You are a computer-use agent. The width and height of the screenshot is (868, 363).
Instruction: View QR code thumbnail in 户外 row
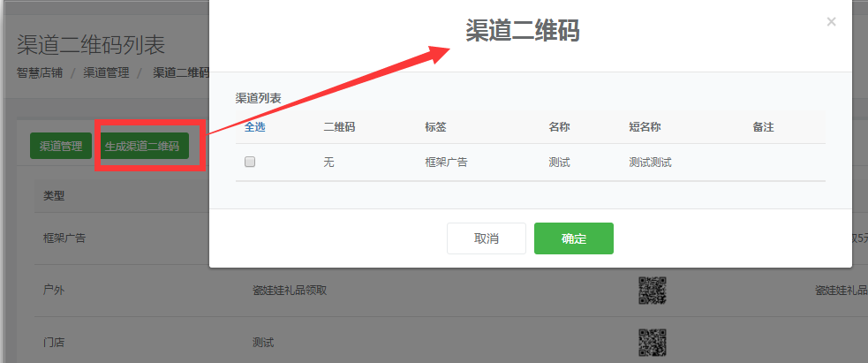[653, 291]
